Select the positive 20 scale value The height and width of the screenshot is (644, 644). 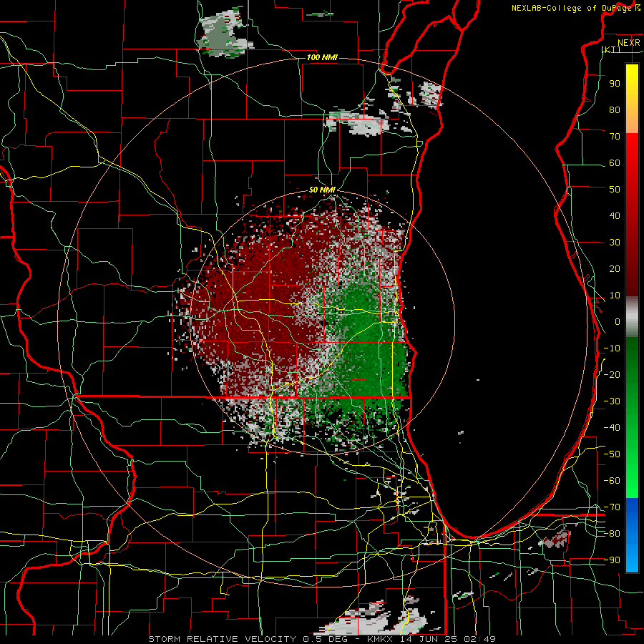615,269
